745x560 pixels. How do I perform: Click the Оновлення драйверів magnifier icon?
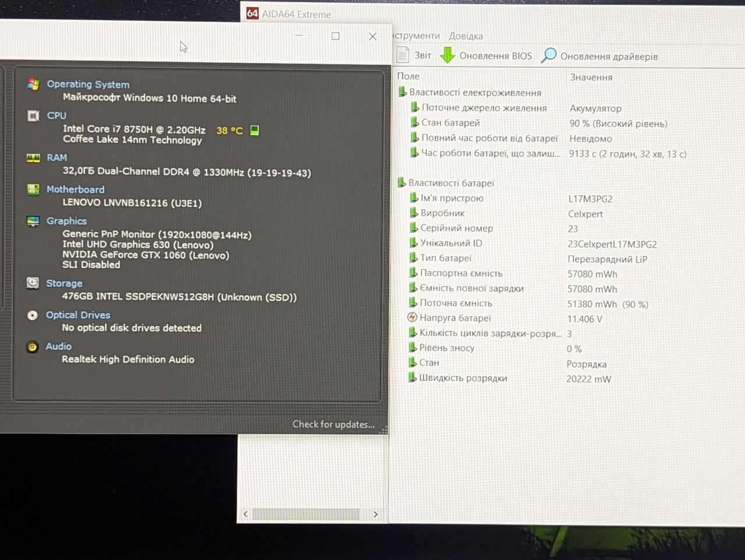548,56
